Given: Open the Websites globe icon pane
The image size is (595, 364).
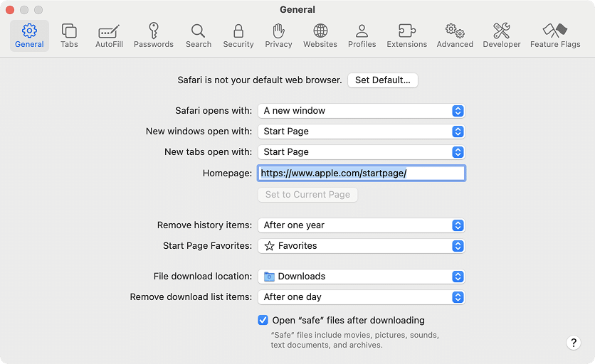Looking at the screenshot, I should 320,36.
